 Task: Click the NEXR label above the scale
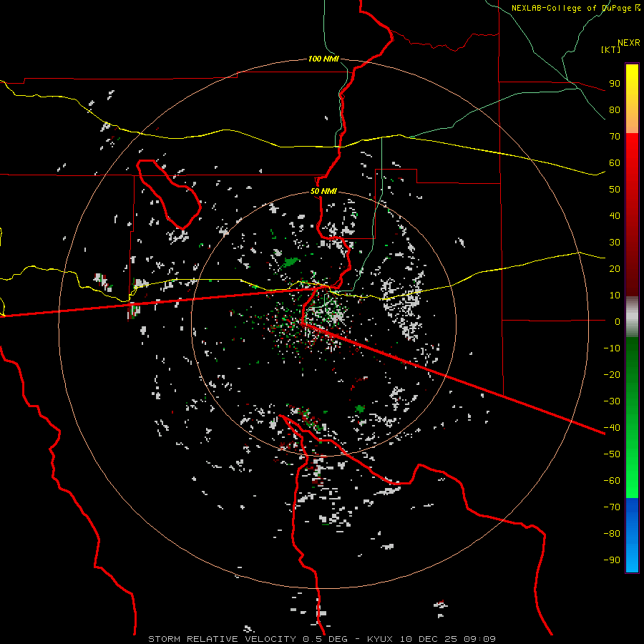coord(628,43)
